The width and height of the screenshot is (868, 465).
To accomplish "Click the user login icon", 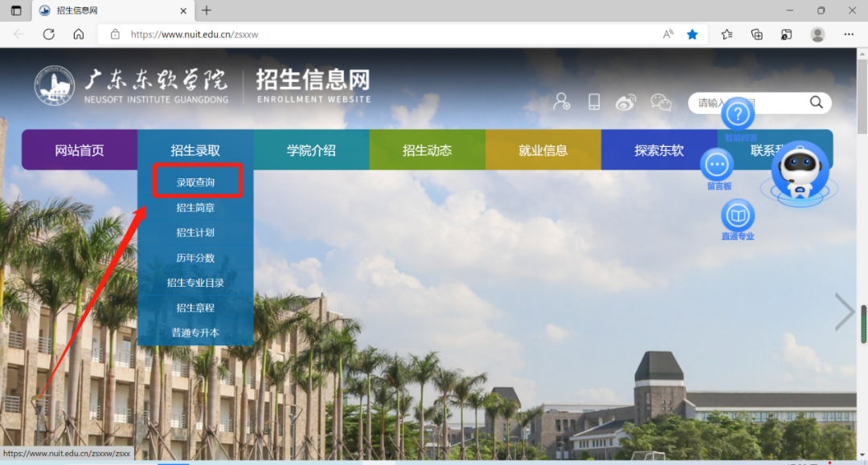I will (561, 102).
